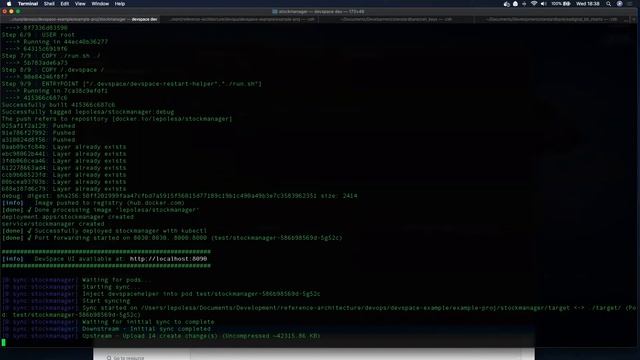Click the battery status indicator

[x=561, y=4]
